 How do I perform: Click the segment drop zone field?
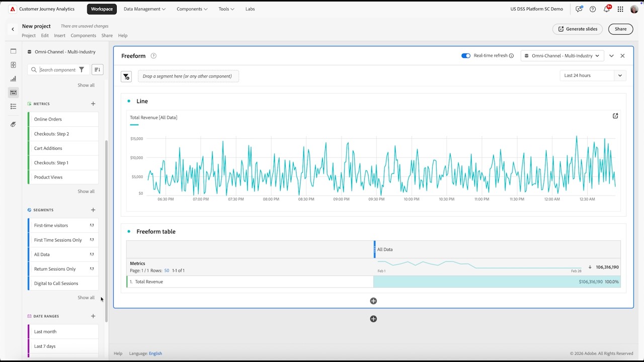(x=188, y=76)
